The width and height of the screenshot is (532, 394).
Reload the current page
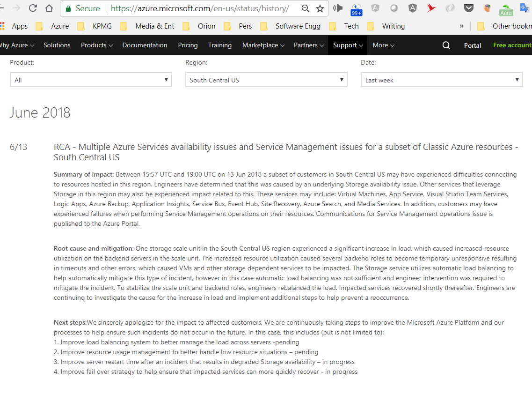[33, 8]
